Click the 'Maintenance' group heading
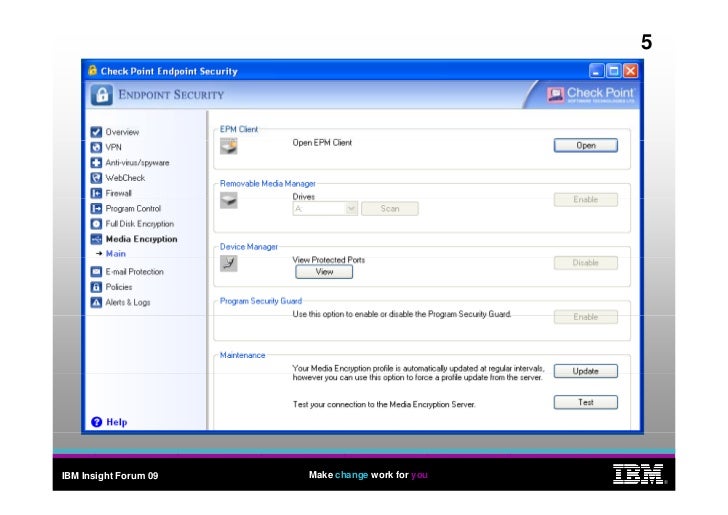This screenshot has width=728, height=515. pos(242,356)
